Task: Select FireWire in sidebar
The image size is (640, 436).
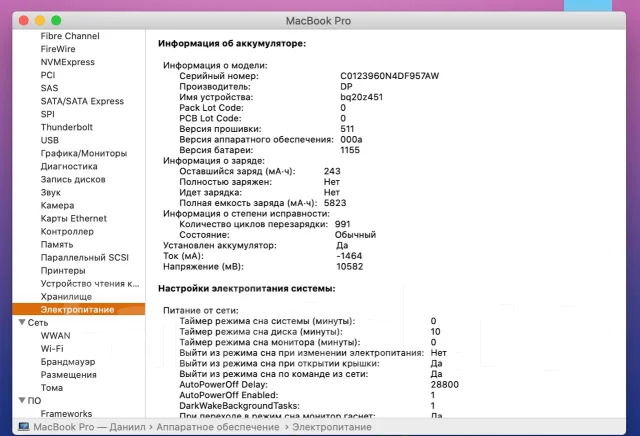Action: click(x=58, y=49)
